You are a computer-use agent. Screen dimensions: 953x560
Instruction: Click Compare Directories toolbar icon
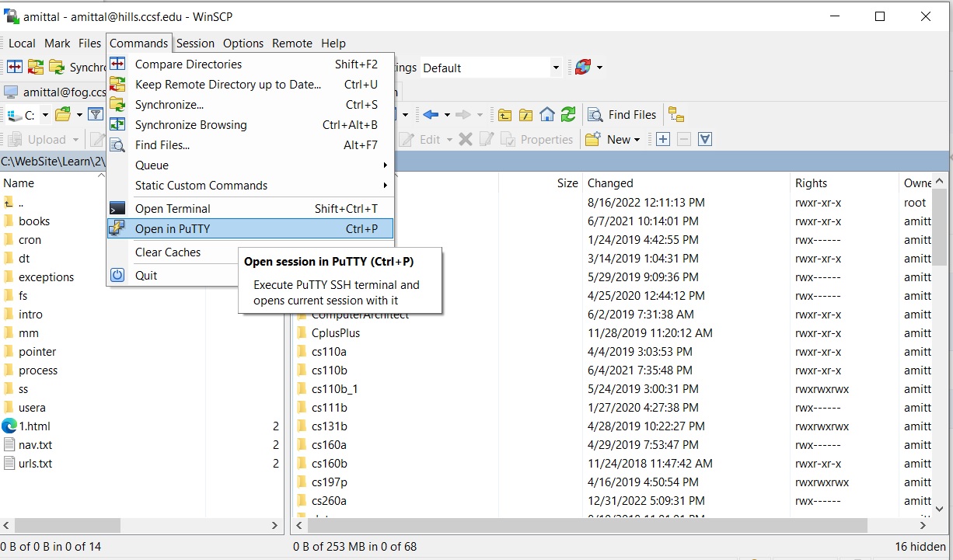pos(15,68)
